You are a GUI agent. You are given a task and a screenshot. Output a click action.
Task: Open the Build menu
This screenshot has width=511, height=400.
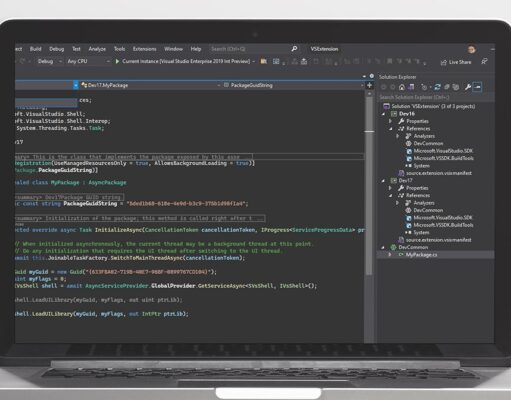point(36,49)
